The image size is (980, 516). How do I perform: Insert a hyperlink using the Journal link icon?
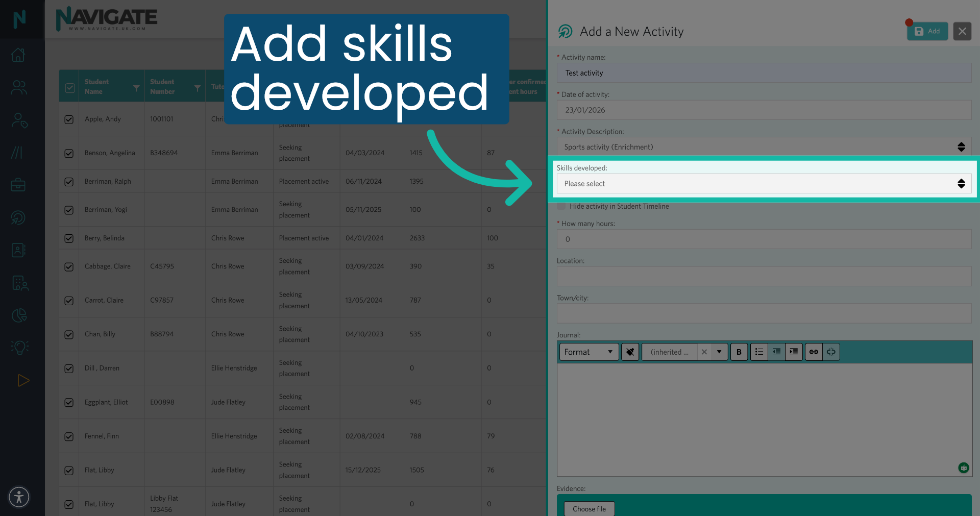(813, 352)
